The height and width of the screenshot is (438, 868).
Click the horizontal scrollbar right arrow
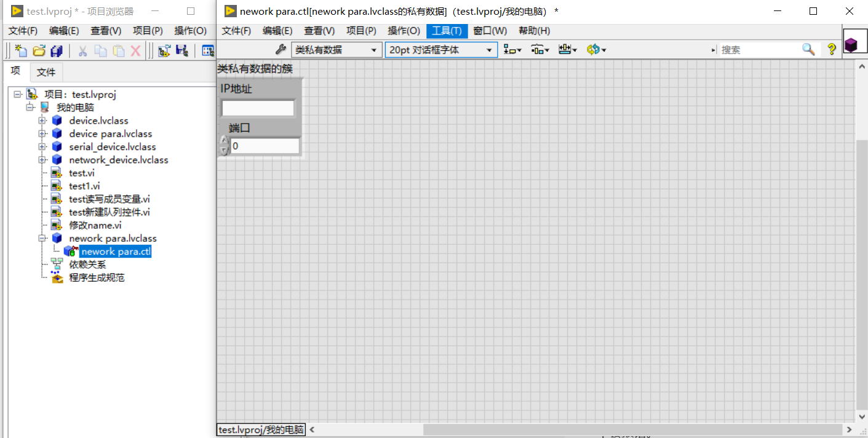(x=850, y=429)
